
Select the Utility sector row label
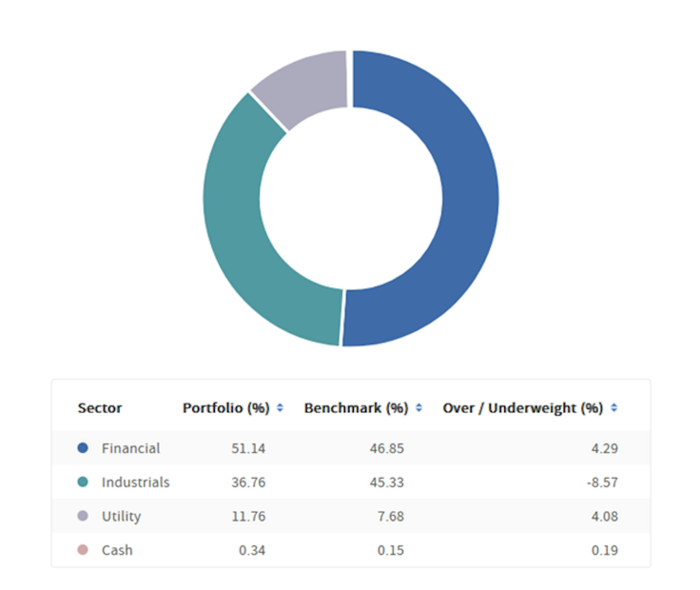pos(121,516)
